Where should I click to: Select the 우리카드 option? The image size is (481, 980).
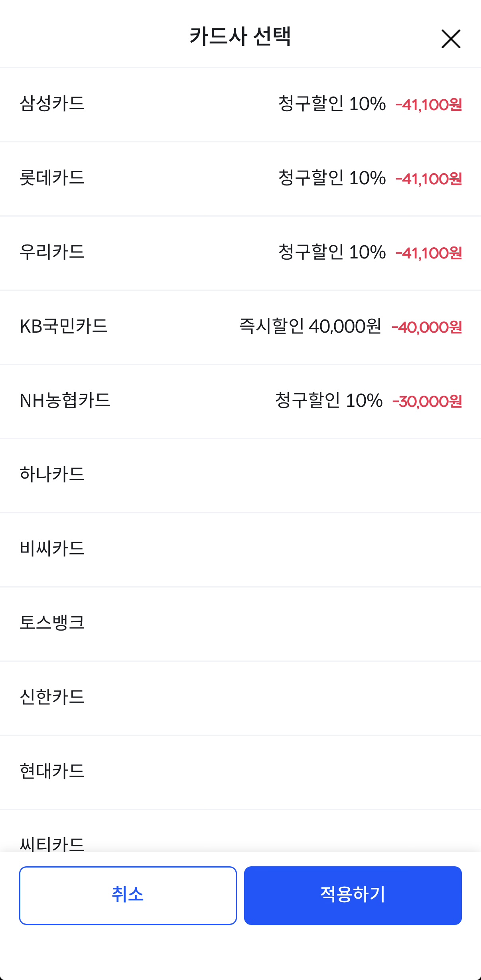coord(52,252)
